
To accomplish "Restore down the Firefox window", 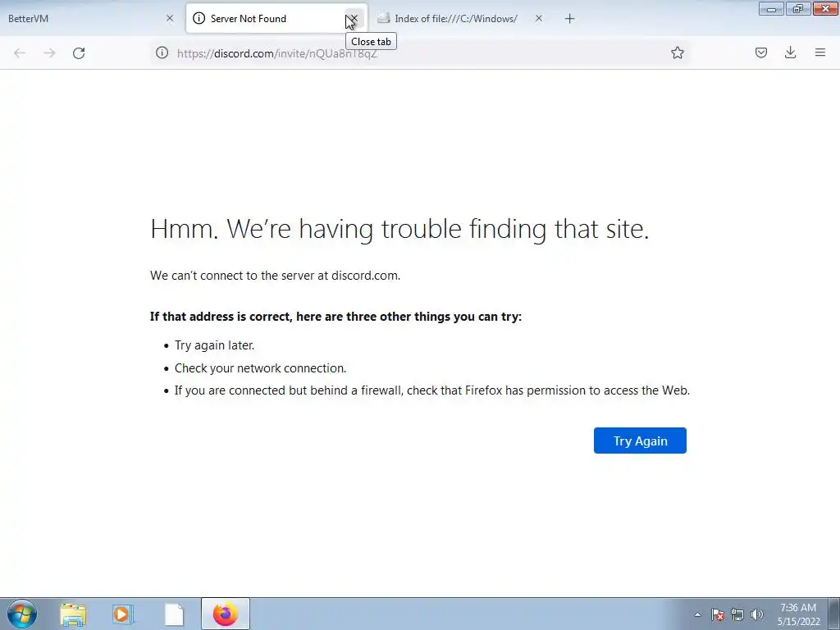I will [798, 8].
